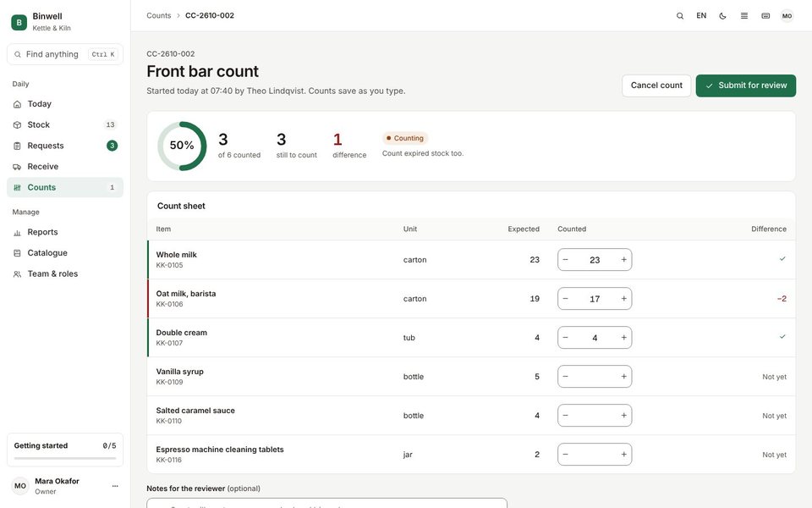Image resolution: width=812 pixels, height=508 pixels.
Task: Select Counts in sidebar
Action: pyautogui.click(x=65, y=187)
